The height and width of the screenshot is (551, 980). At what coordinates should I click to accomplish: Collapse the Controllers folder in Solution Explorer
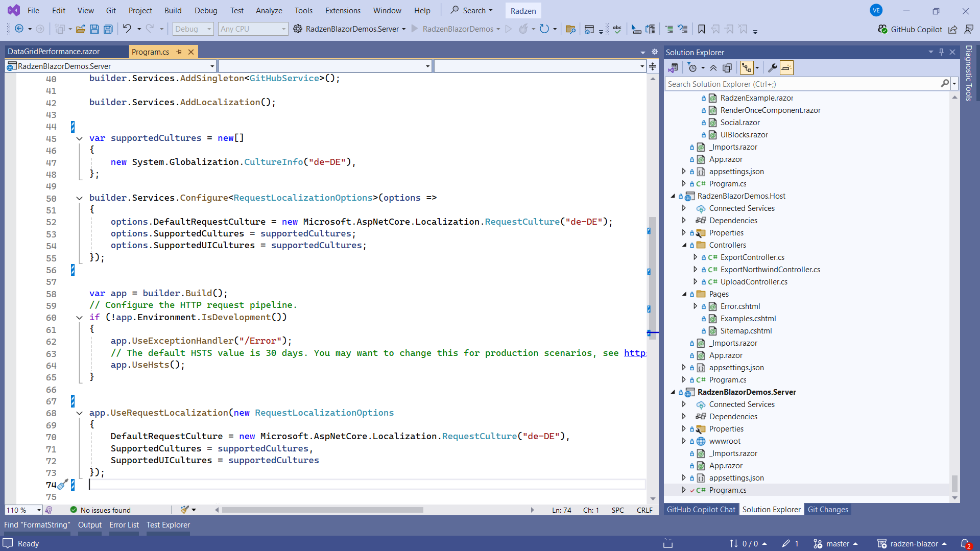(684, 245)
